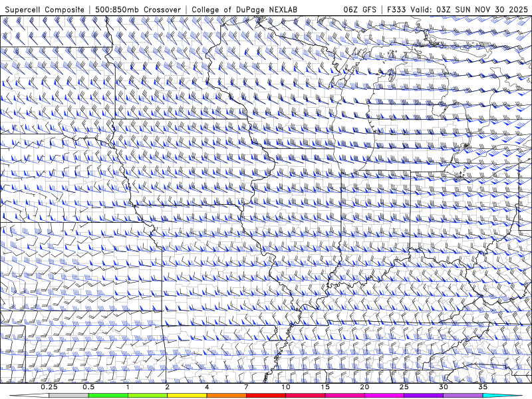The image size is (532, 399).
Task: Click the '20' legend value label
Action: [364, 387]
